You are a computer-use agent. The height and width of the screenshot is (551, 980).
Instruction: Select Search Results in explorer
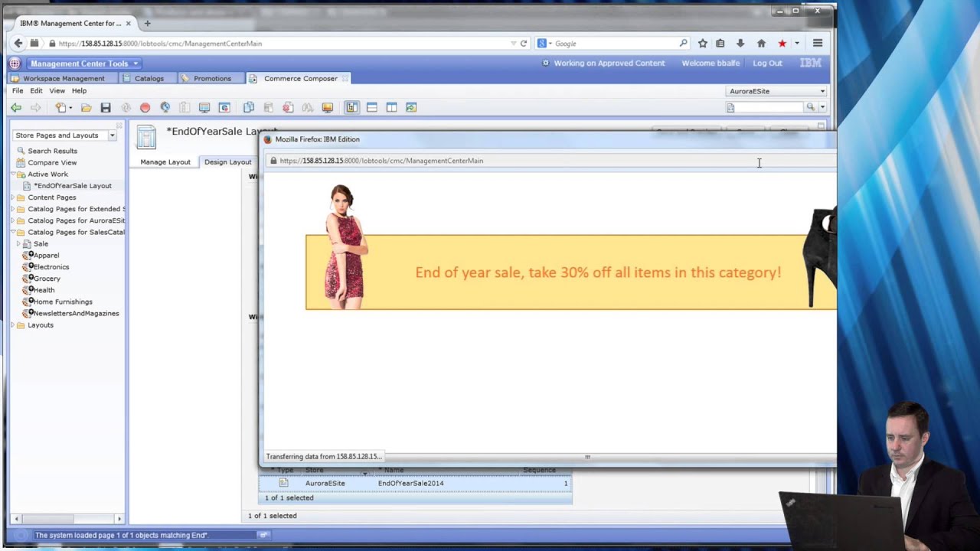click(52, 151)
